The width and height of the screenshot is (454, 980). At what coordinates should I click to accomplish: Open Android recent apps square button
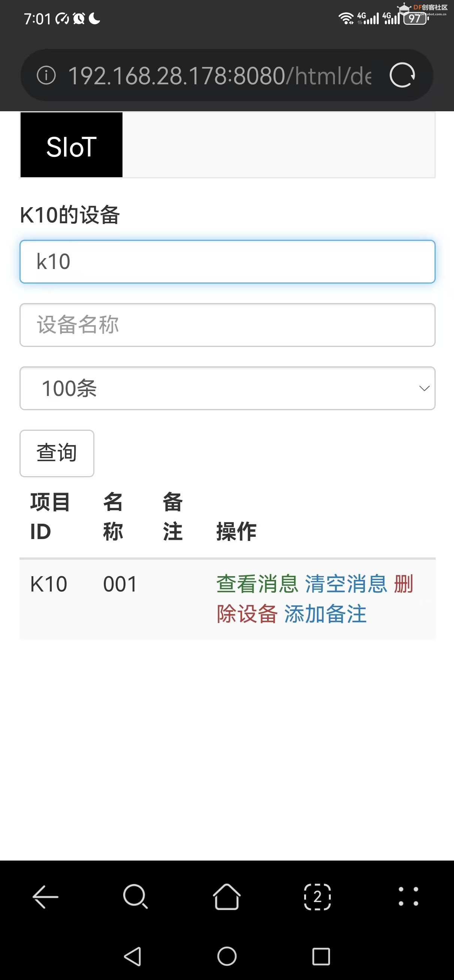click(x=321, y=956)
